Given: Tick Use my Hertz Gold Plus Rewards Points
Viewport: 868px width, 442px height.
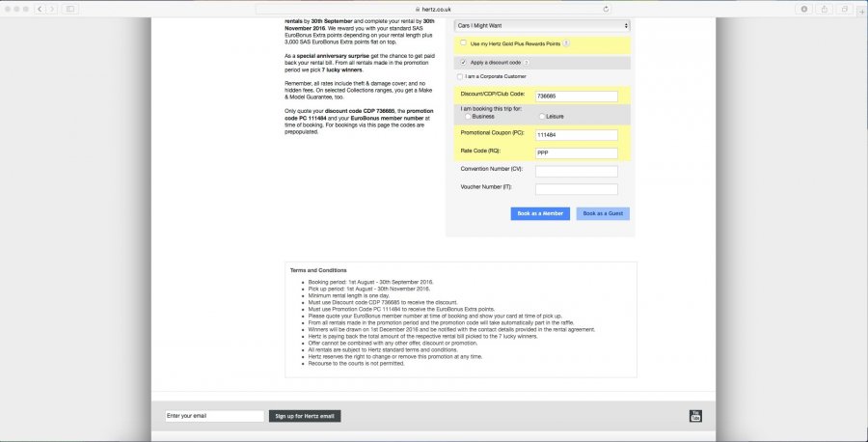Looking at the screenshot, I should [463, 42].
